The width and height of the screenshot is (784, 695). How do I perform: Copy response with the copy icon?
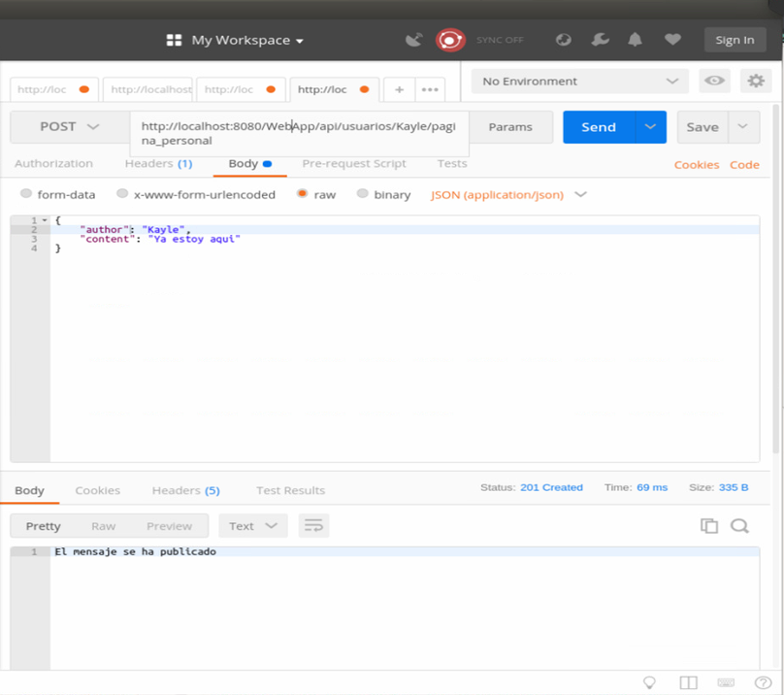(x=709, y=526)
